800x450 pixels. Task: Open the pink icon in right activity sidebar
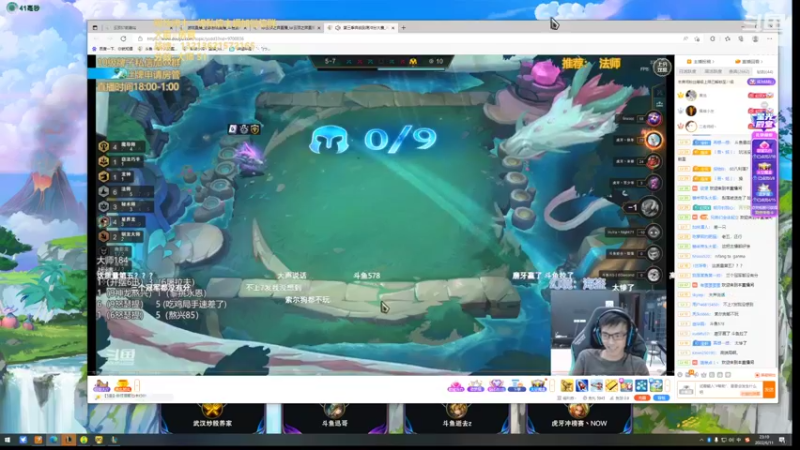point(764,148)
